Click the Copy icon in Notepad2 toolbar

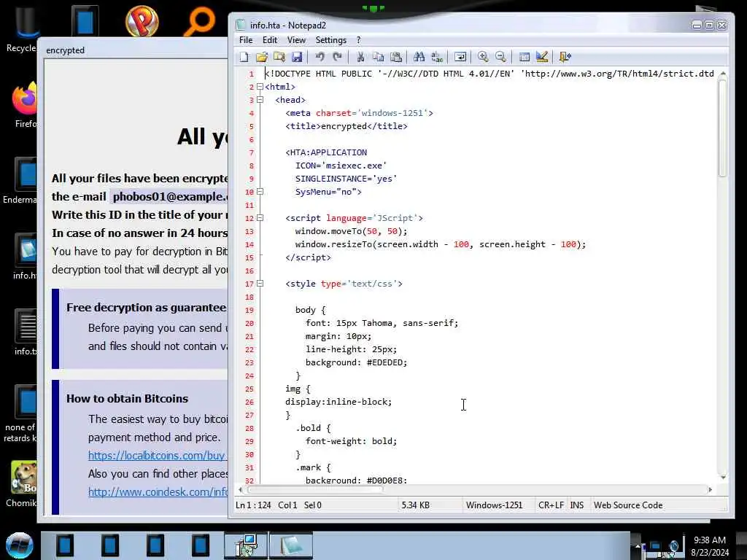click(379, 57)
